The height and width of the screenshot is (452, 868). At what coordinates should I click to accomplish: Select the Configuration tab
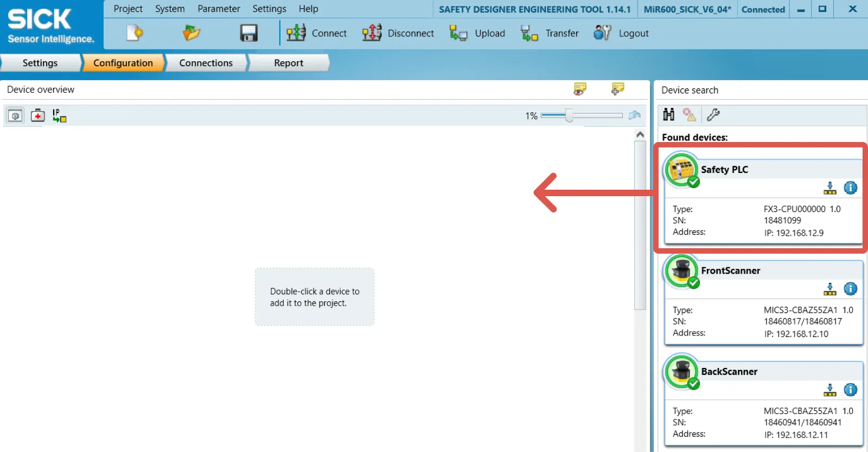pos(123,63)
